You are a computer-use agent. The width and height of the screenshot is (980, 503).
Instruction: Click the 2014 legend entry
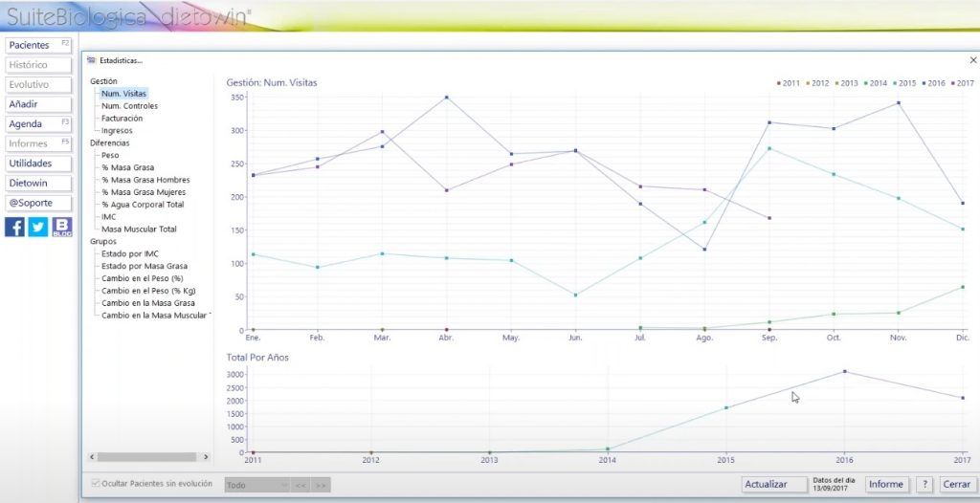coord(876,83)
